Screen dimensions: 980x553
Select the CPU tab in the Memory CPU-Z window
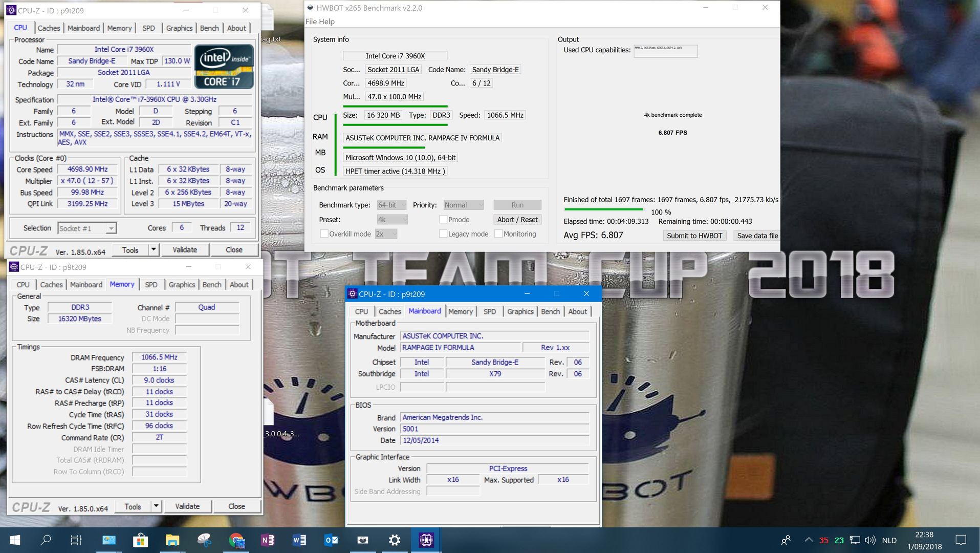[23, 285]
